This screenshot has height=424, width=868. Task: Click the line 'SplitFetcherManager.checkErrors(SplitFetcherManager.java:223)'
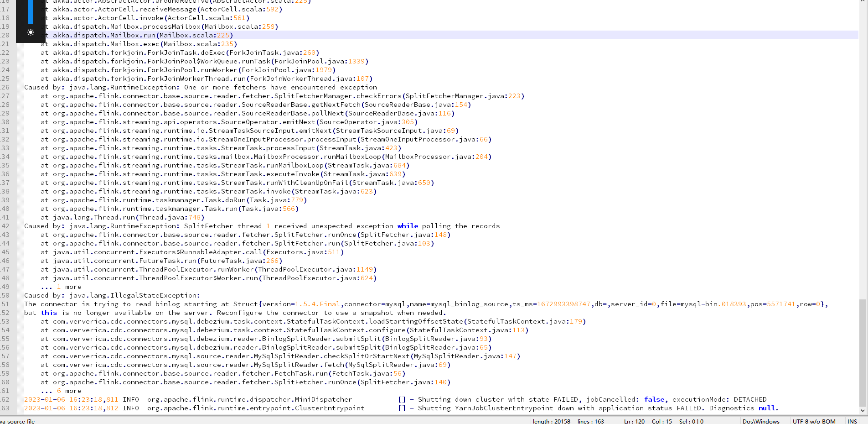[282, 96]
